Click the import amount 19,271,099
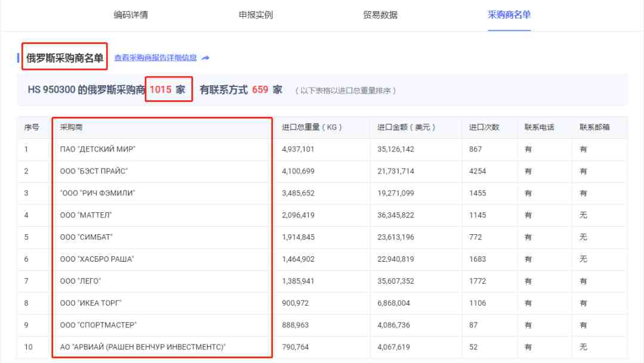 [x=396, y=193]
